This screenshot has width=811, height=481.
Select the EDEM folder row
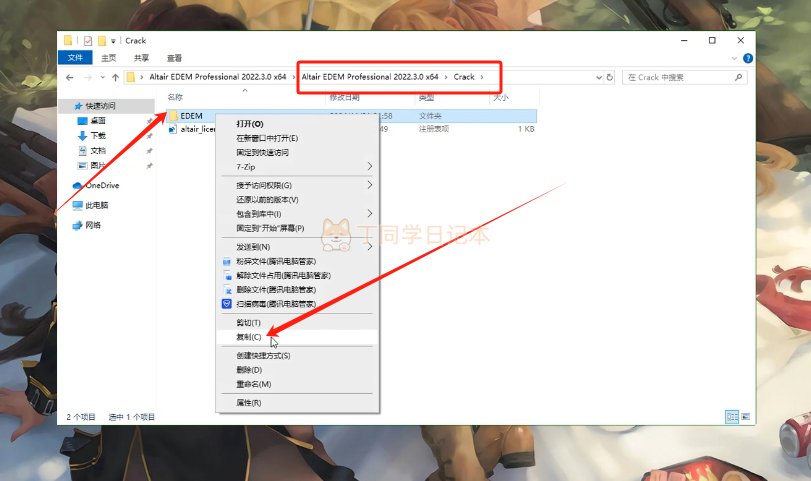[352, 116]
